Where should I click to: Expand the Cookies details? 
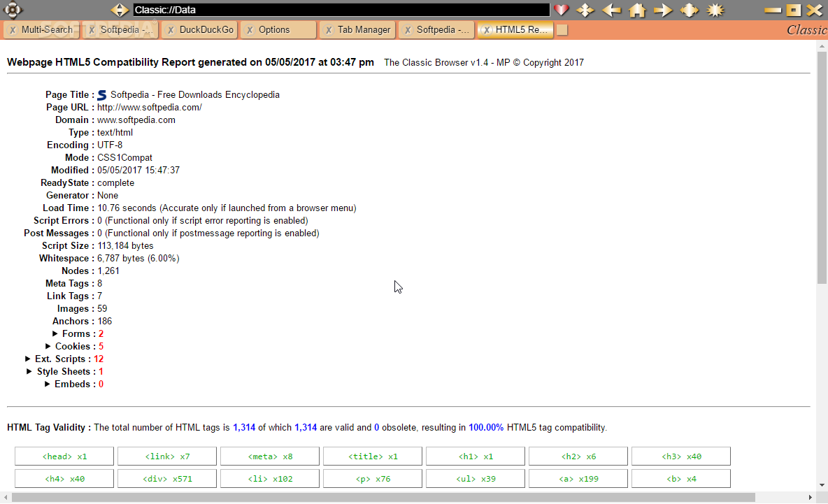(x=48, y=346)
